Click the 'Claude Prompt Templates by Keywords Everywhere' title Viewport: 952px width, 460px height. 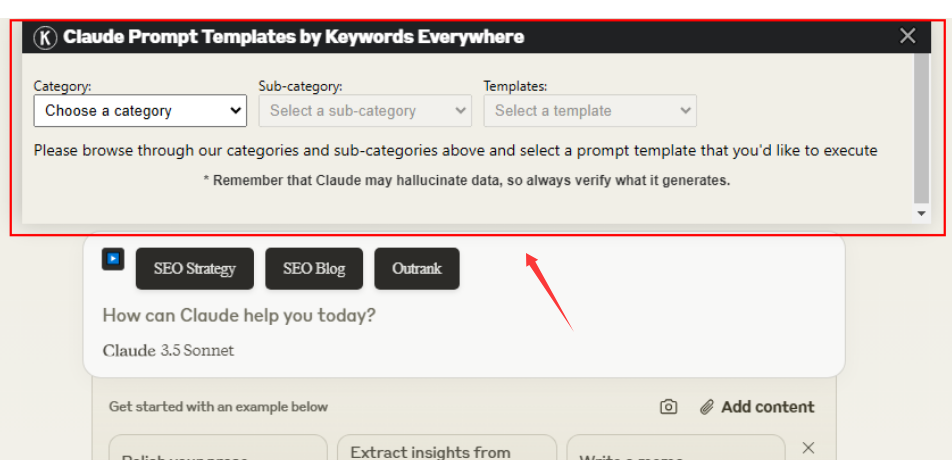click(293, 38)
